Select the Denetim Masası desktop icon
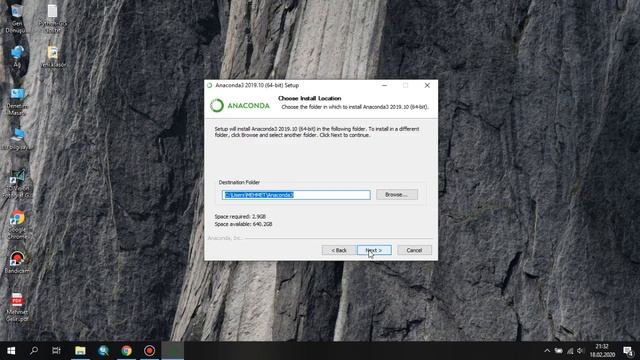Viewport: 640px width, 360px height. [x=17, y=101]
